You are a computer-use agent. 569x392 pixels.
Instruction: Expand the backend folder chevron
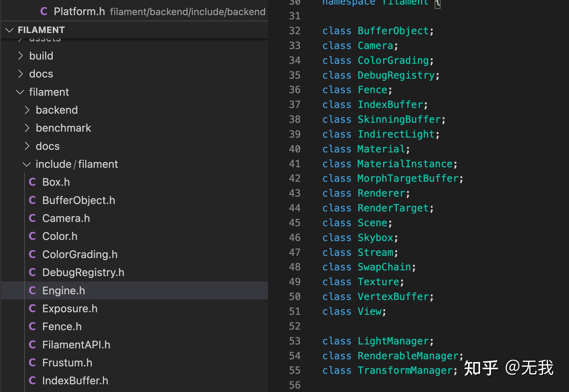(27, 110)
